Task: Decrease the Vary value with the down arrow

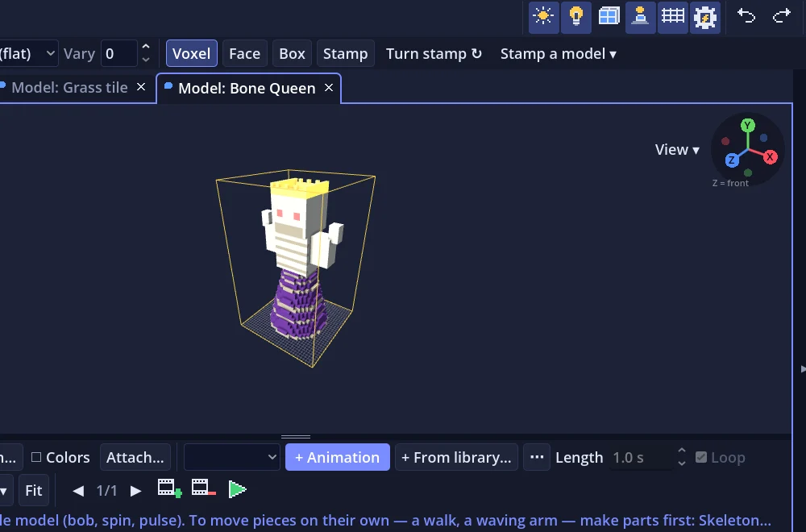Action: (146, 60)
